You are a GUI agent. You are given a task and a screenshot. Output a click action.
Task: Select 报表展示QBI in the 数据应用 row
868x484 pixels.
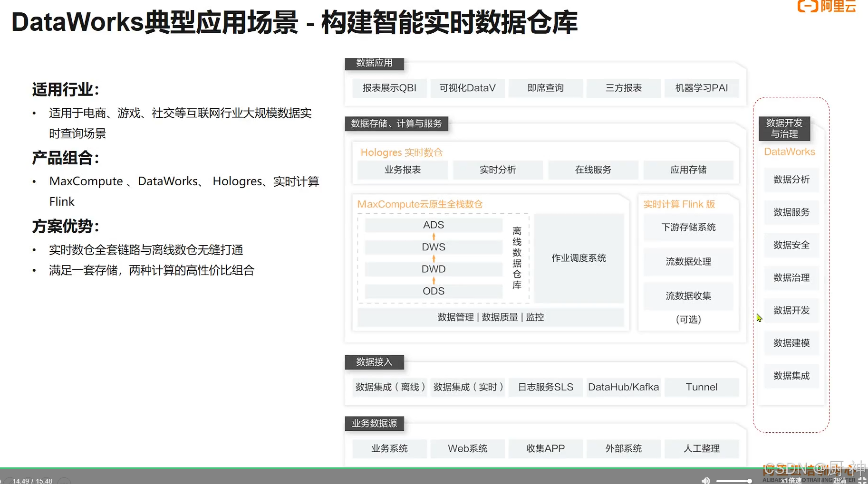pos(389,87)
